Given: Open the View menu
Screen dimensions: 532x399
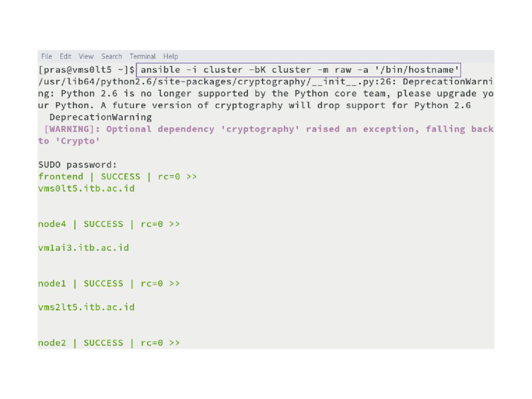Looking at the screenshot, I should tap(86, 56).
